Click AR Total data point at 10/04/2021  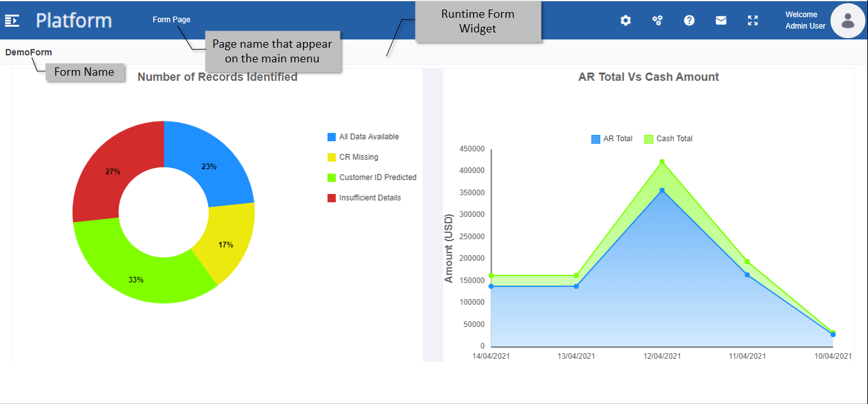pos(833,335)
